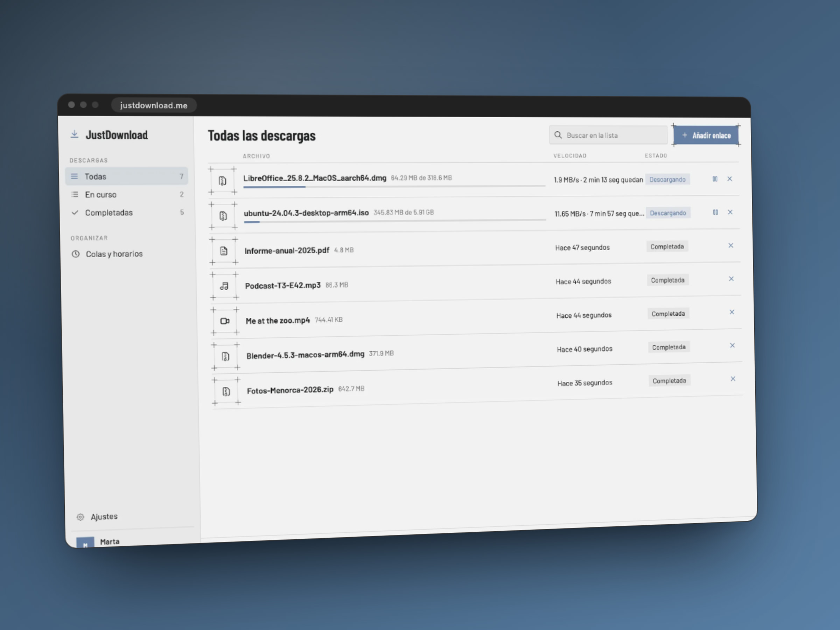Focus the Buscar en la lista field
This screenshot has width=840, height=630.
pyautogui.click(x=608, y=135)
